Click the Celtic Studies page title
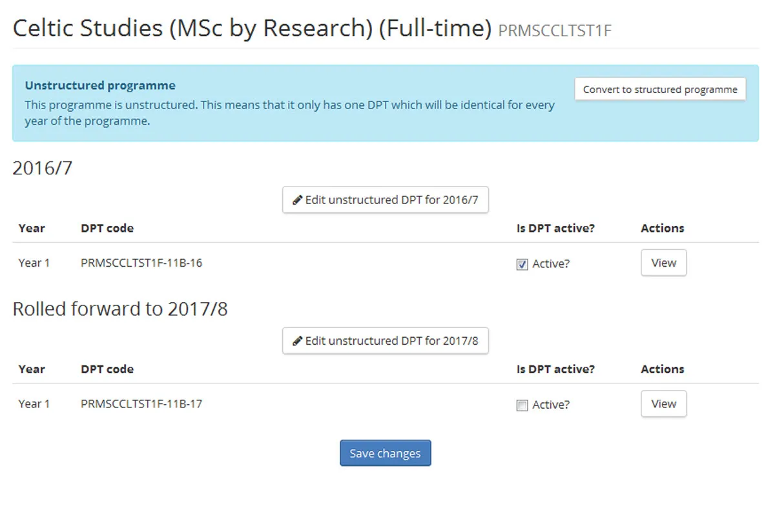Viewport: 775px width, 532px height. click(x=252, y=28)
